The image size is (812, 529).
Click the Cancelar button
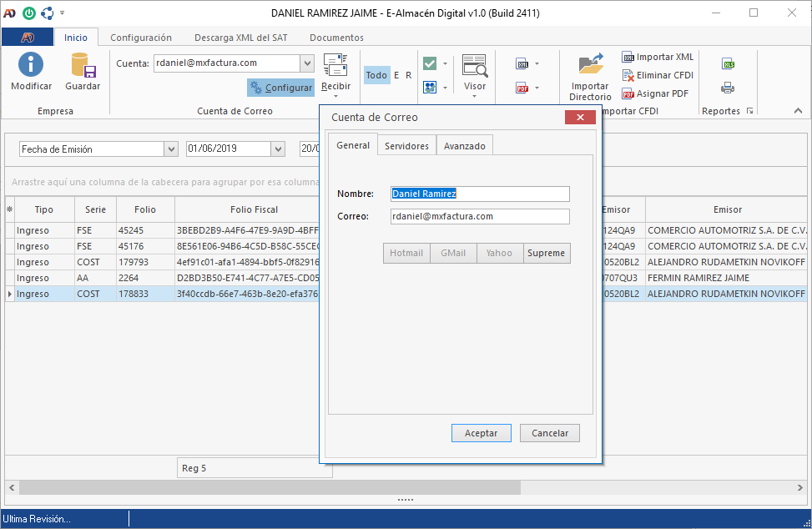pyautogui.click(x=549, y=433)
